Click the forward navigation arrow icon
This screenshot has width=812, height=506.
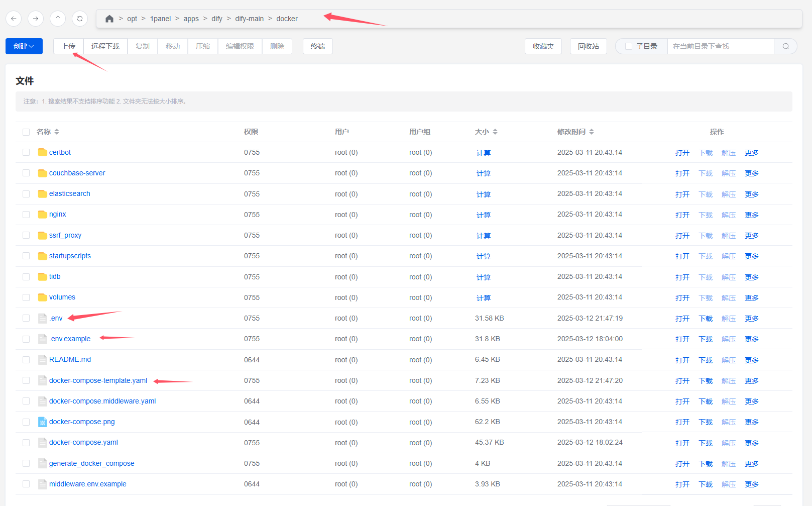point(36,19)
